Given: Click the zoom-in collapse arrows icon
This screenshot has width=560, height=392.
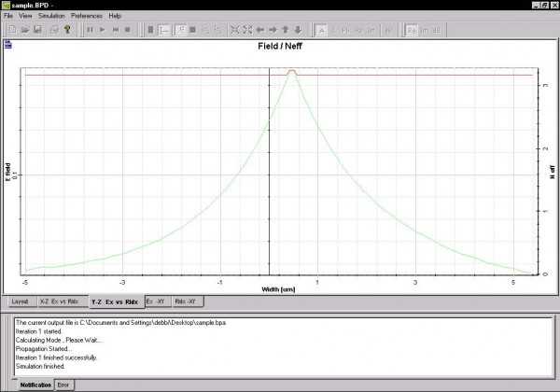Looking at the screenshot, I should pos(234,30).
